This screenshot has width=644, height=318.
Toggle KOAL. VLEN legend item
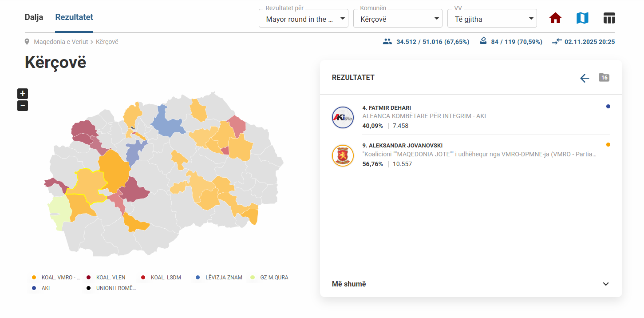106,278
